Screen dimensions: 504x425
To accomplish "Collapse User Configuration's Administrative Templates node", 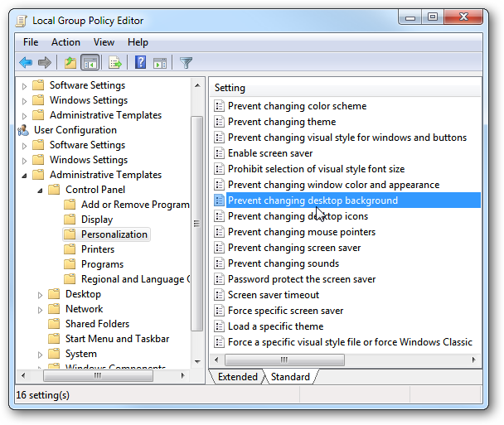I will pyautogui.click(x=24, y=176).
